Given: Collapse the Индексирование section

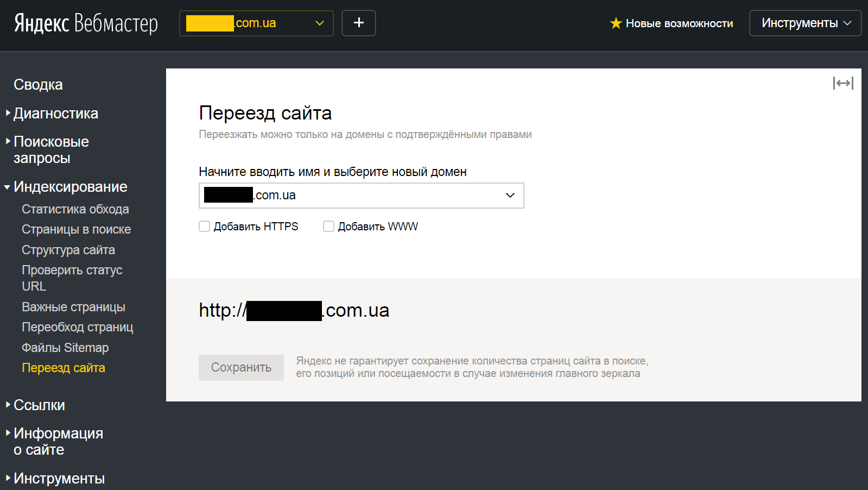Looking at the screenshot, I should 70,187.
